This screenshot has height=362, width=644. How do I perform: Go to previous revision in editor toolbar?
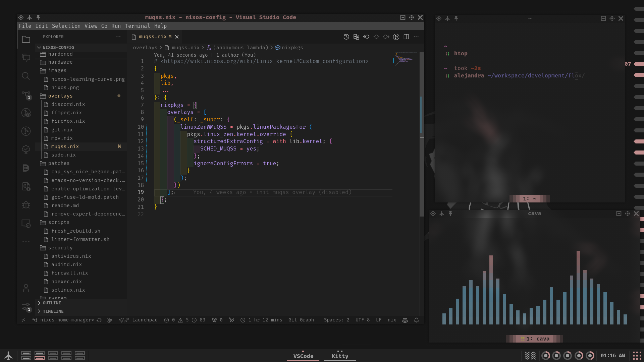click(366, 37)
